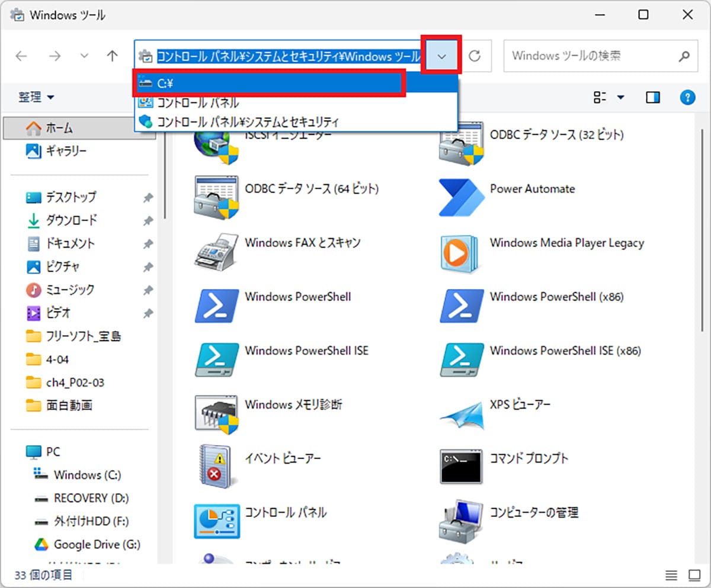This screenshot has height=588, width=711.
Task: Go up one folder level arrow
Action: [112, 56]
